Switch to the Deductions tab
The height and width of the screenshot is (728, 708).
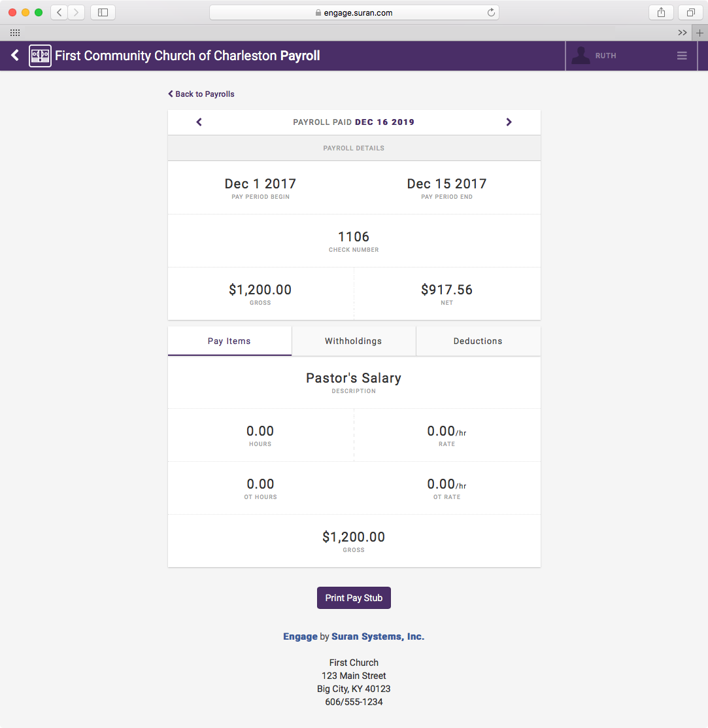pos(478,341)
